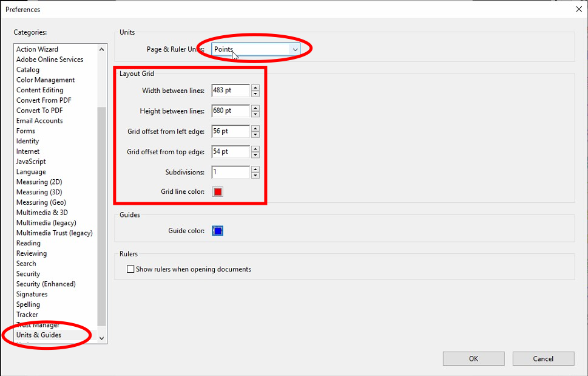The height and width of the screenshot is (376, 588).
Task: Select Action Wizard in Categories list
Action: 37,49
